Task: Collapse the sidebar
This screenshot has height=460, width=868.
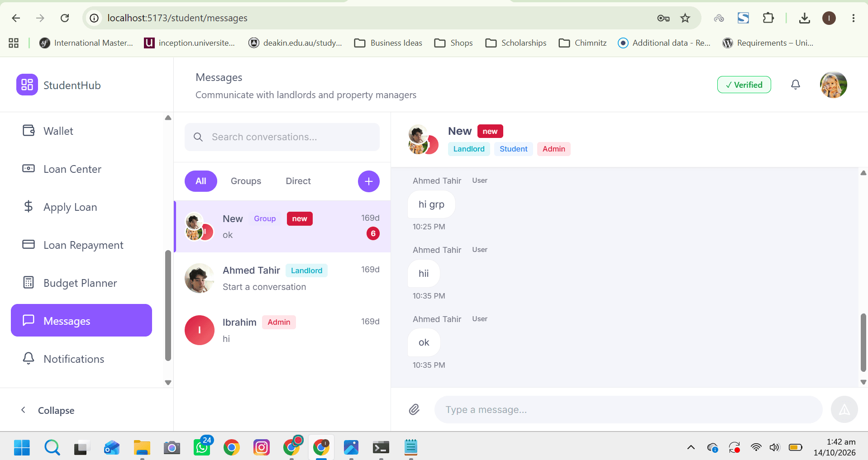Action: (x=47, y=410)
